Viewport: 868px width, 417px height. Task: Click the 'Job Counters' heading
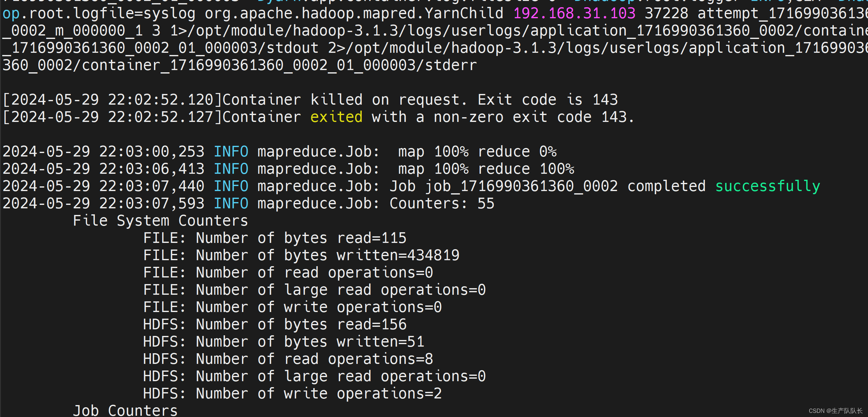click(125, 410)
